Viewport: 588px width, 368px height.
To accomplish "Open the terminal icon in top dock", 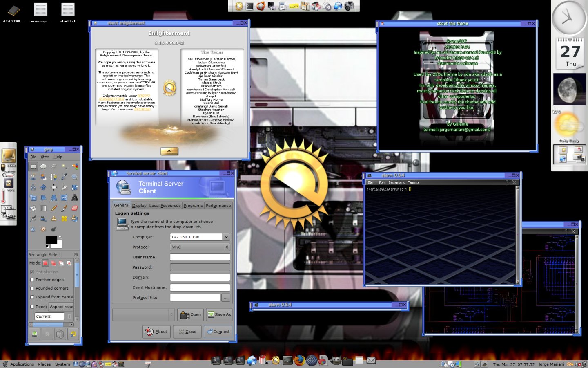I will tap(250, 6).
